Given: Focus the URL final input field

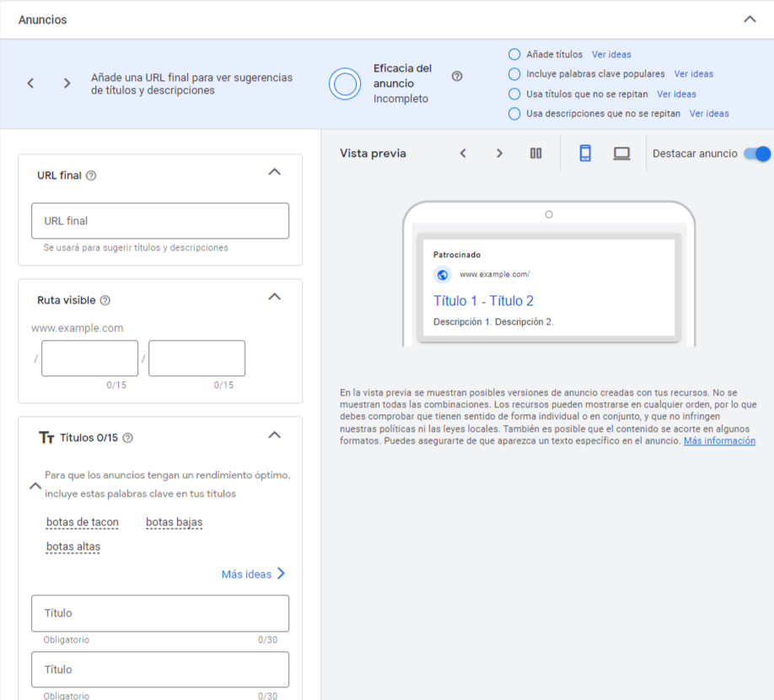Looking at the screenshot, I should (160, 221).
